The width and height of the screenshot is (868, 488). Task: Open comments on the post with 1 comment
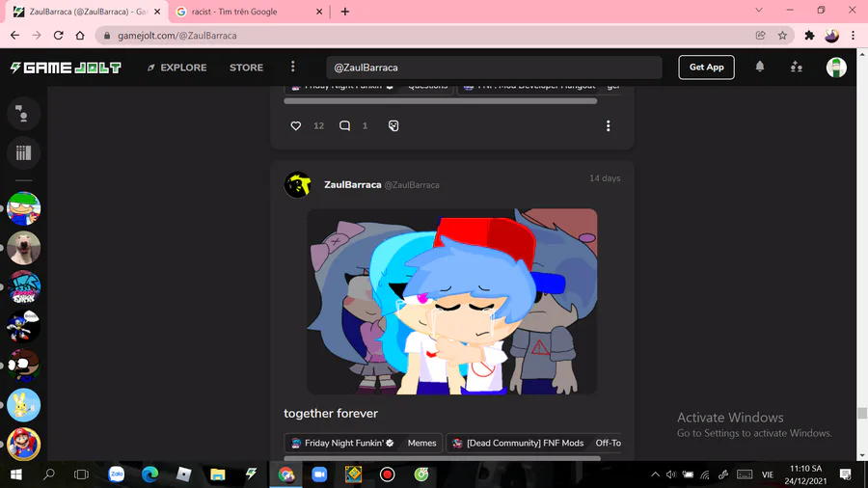coord(344,125)
